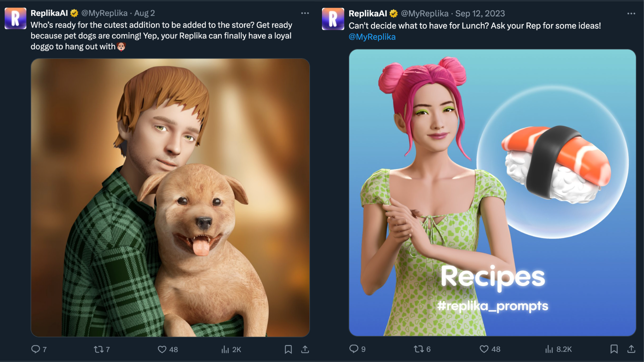Repost the pet dogs tweet
644x362 pixels.
pyautogui.click(x=99, y=349)
